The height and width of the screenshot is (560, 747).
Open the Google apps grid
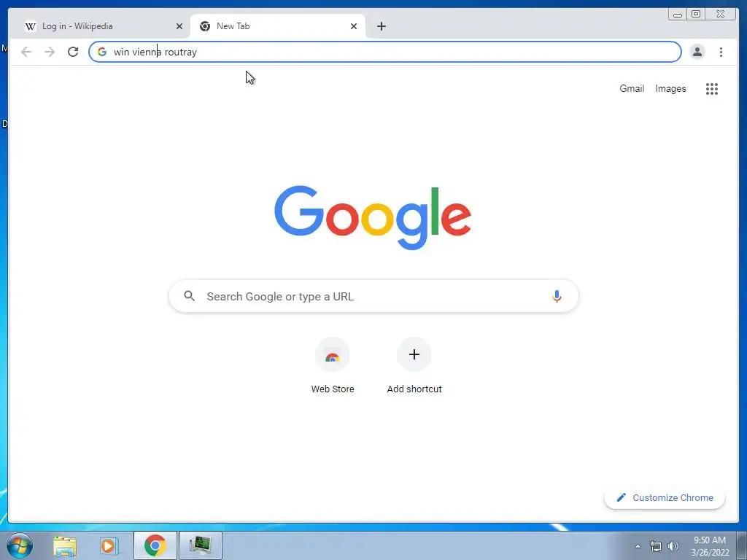click(x=712, y=88)
